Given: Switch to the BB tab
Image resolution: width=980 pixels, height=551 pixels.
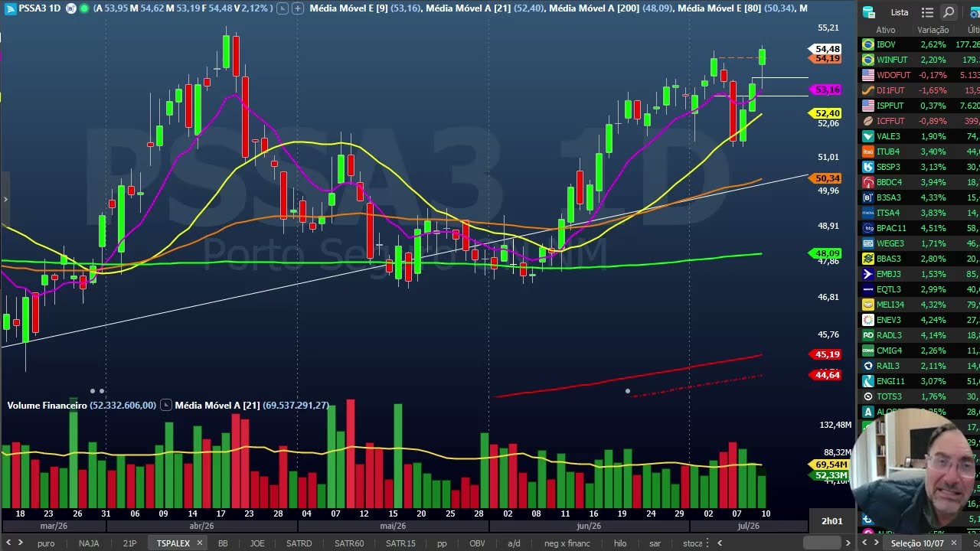Looking at the screenshot, I should [223, 543].
